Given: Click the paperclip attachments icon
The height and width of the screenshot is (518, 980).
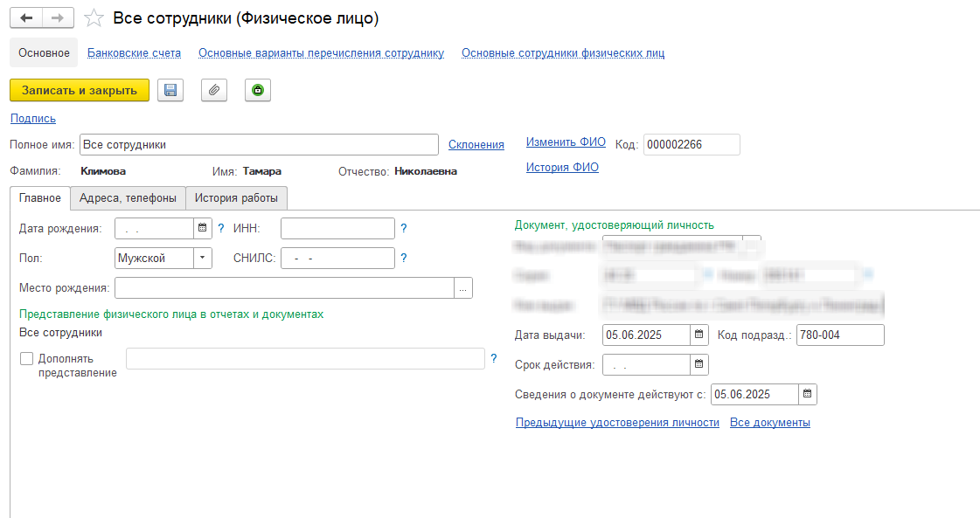Looking at the screenshot, I should click(x=214, y=90).
